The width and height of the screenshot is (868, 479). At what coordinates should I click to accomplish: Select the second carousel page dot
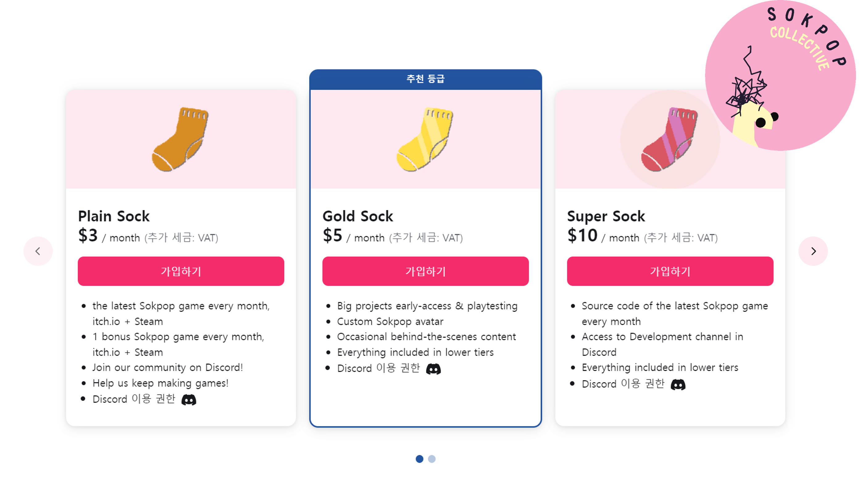(x=432, y=459)
